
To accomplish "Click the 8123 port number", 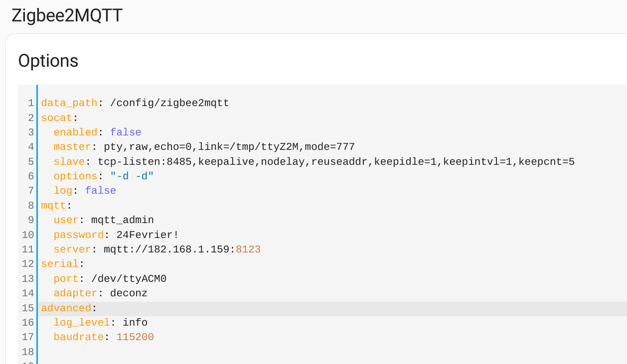I will pyautogui.click(x=248, y=249).
